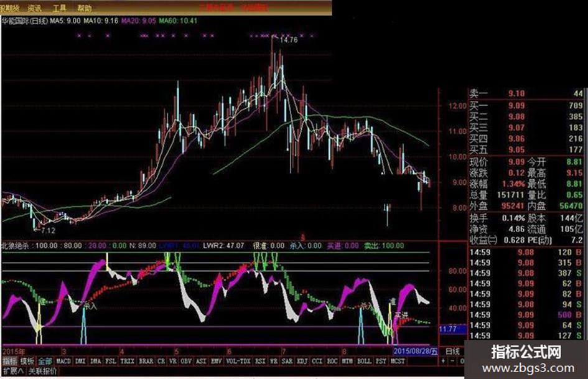Click the MA10: 9.16 legend
This screenshot has height=379, width=588.
tap(101, 21)
